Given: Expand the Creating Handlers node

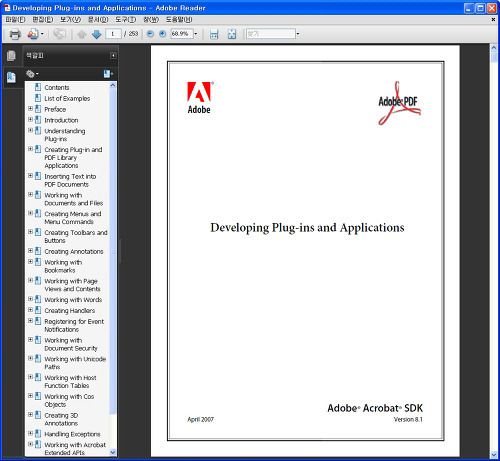Looking at the screenshot, I should tap(30, 310).
